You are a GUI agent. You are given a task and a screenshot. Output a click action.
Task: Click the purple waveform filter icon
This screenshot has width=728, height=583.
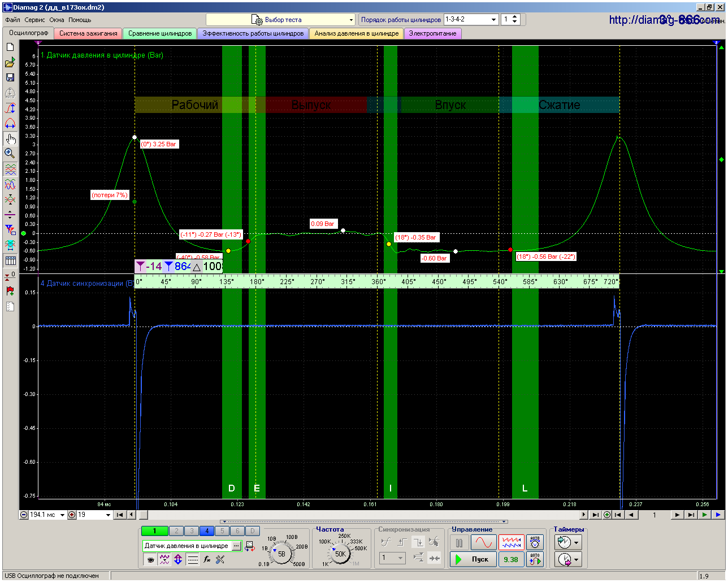tap(164, 560)
